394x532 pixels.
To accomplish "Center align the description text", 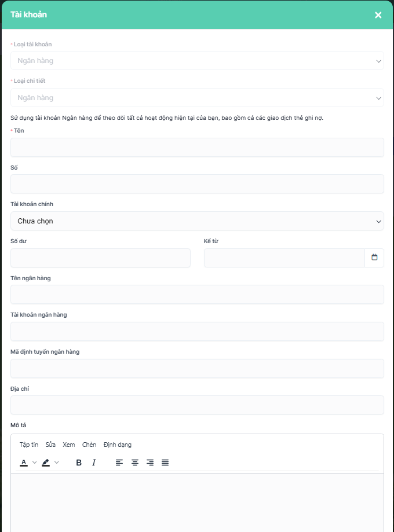I will [135, 463].
